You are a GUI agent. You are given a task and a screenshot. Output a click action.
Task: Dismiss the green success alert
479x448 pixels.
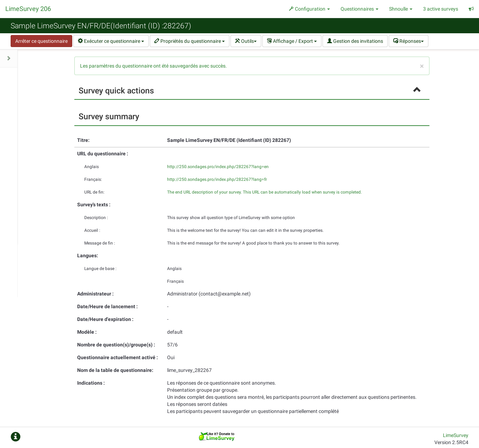coord(422,66)
